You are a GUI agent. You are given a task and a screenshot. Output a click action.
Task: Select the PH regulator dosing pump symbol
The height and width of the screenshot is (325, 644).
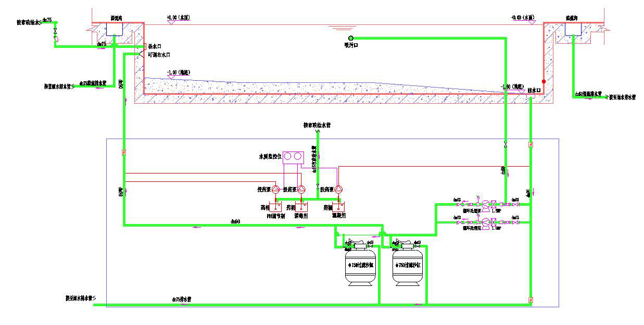point(276,190)
